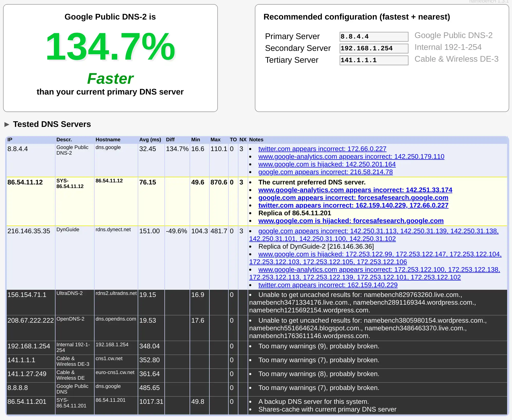Open www.google.com is hijacked: 142.250.201.164 link
Viewport: 512px width, 420px height.
coord(327,164)
